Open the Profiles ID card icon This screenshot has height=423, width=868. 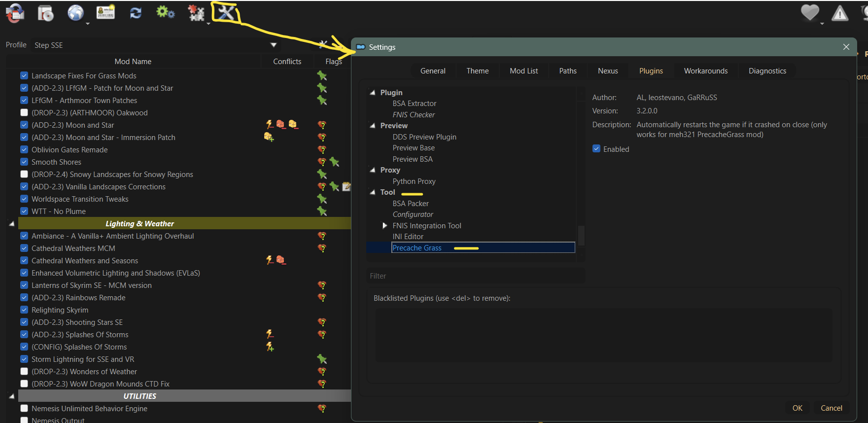tap(105, 13)
